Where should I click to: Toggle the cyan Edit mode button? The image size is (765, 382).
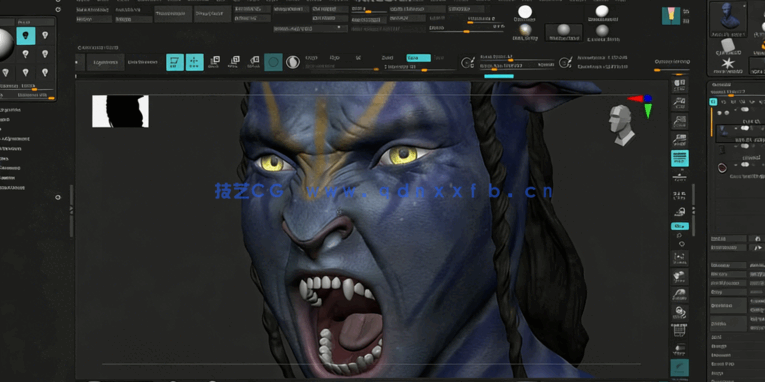pyautogui.click(x=175, y=62)
